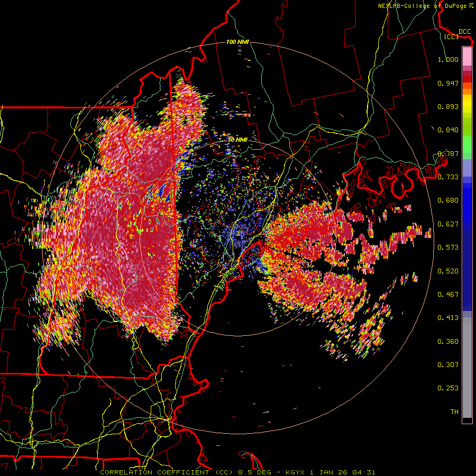Click the 0.467 legend value
The height and width of the screenshot is (476, 476).
448,295
